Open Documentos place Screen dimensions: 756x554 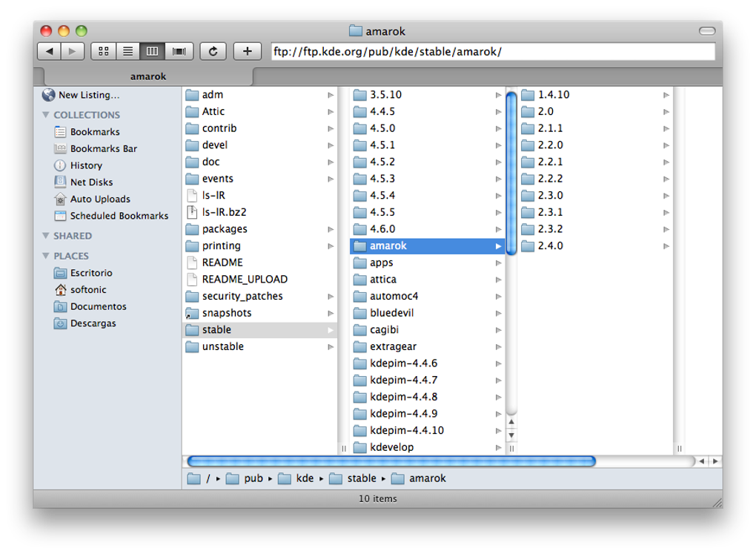90,306
